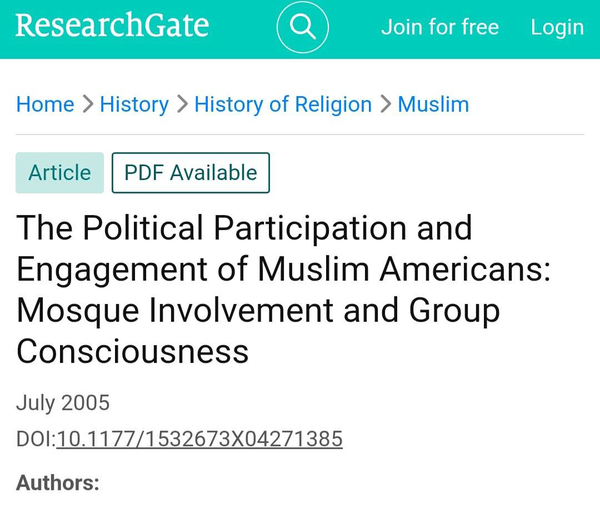Open Join for free signup
This screenshot has width=600, height=519.
[x=440, y=27]
